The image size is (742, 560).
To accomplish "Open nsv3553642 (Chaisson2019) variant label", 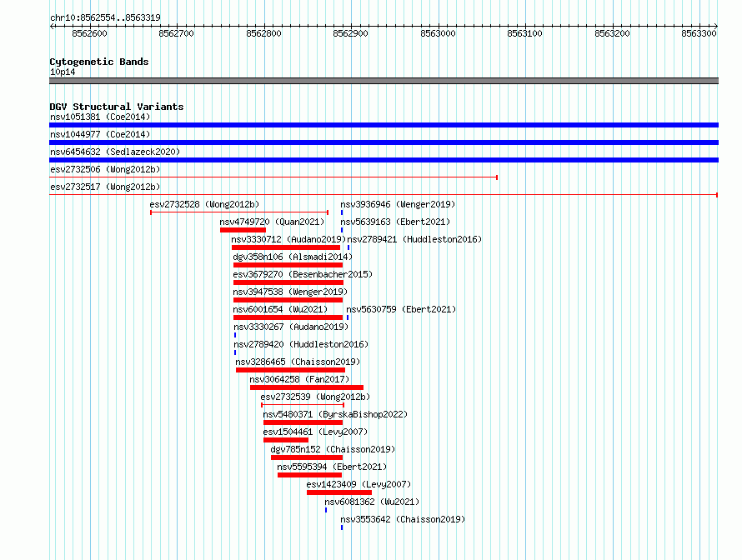I will coord(403,519).
